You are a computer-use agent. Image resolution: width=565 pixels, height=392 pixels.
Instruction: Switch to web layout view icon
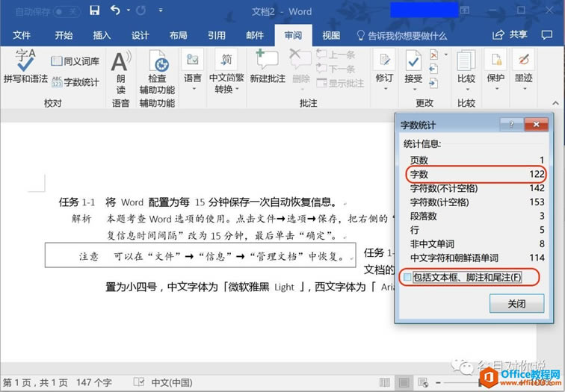(423, 382)
